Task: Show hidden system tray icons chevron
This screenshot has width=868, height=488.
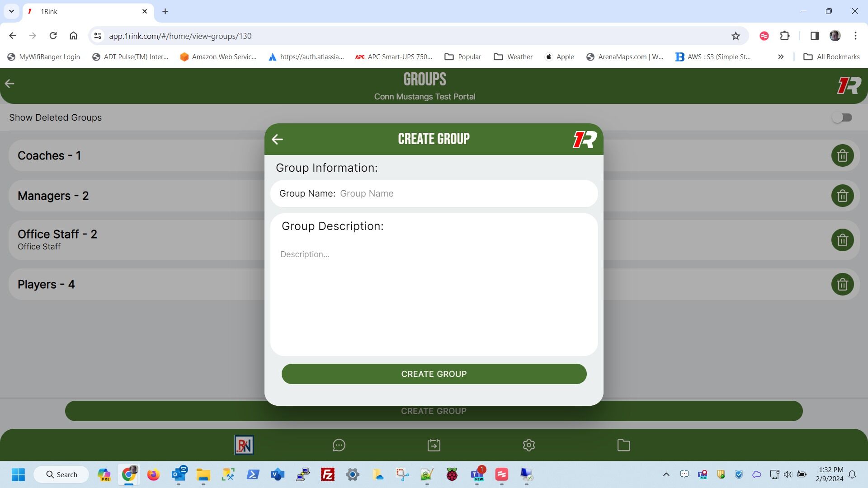Action: 666,474
